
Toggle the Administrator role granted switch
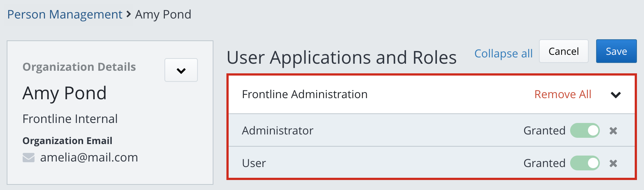(585, 131)
